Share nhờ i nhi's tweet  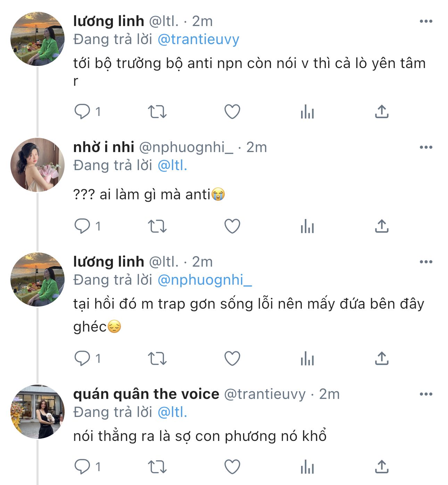click(x=382, y=226)
